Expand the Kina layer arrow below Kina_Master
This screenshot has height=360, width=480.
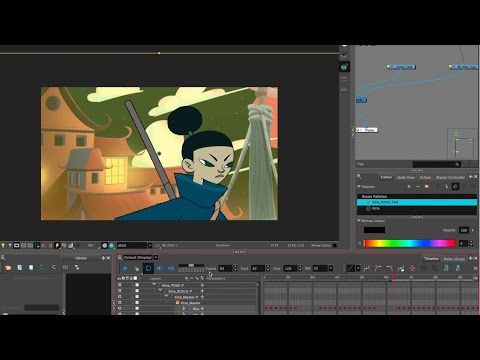[184, 309]
